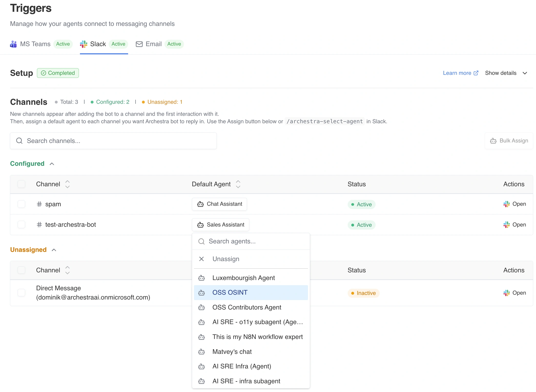Click robot icon beside Luxembourgish Agent
536x392 pixels.
pos(202,278)
